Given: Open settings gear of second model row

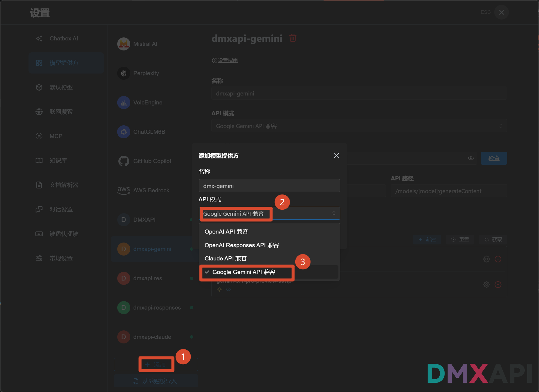Looking at the screenshot, I should point(487,285).
